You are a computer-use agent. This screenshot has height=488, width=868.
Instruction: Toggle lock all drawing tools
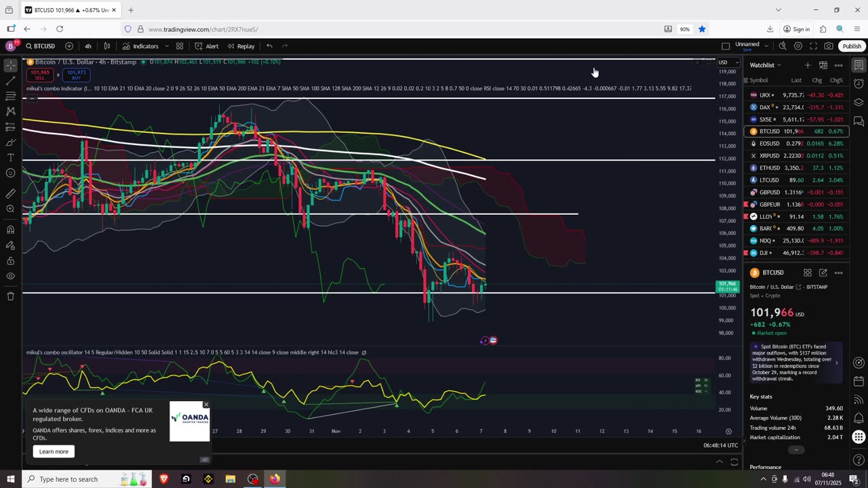10,260
